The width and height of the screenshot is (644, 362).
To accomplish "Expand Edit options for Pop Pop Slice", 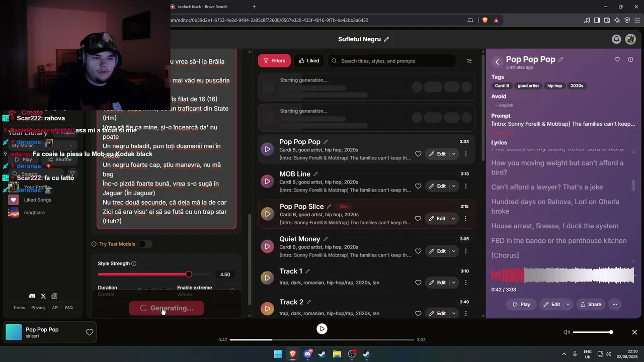I will [x=454, y=219].
